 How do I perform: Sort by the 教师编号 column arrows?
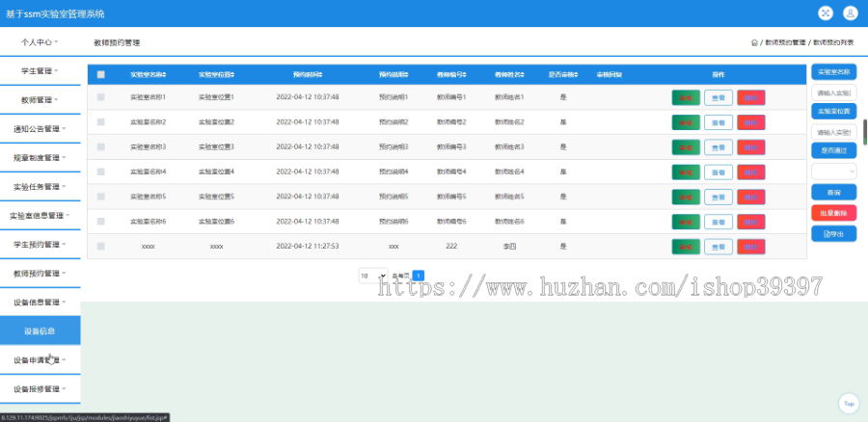click(x=465, y=74)
